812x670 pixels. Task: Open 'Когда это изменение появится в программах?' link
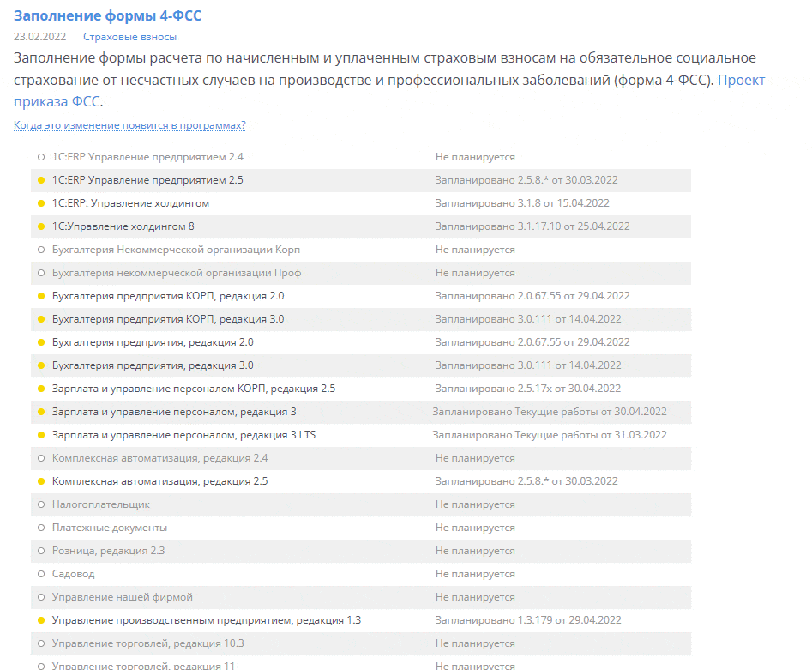point(129,125)
